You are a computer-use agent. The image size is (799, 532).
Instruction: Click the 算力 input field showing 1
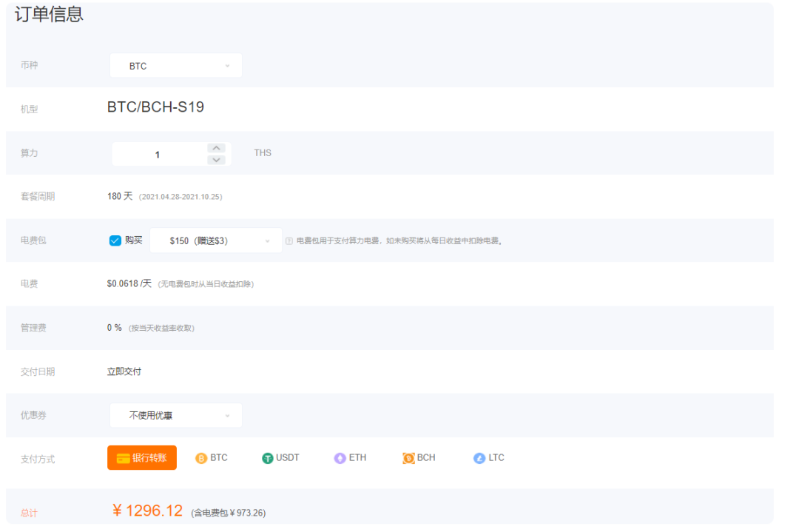coord(157,153)
